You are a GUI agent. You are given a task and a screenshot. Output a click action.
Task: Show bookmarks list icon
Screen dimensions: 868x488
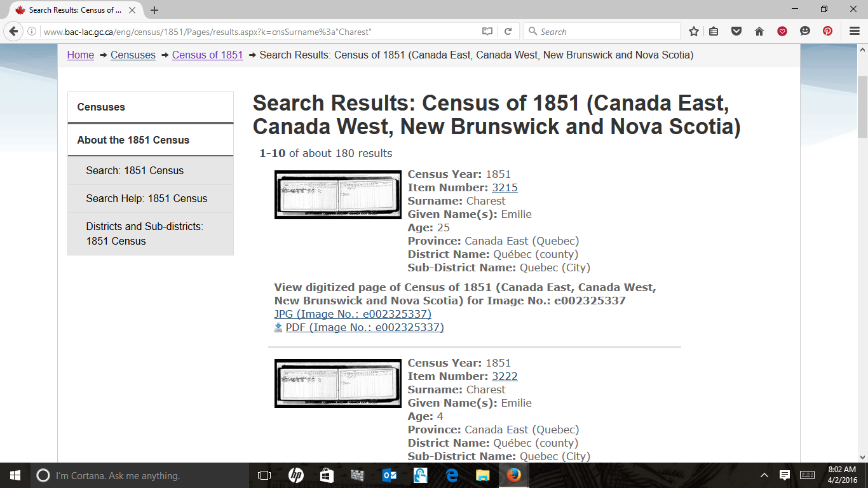point(714,31)
